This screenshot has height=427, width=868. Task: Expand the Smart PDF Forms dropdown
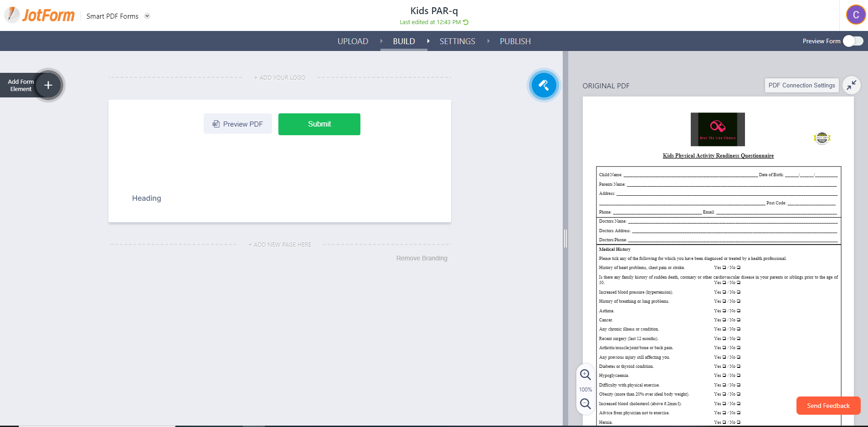147,16
